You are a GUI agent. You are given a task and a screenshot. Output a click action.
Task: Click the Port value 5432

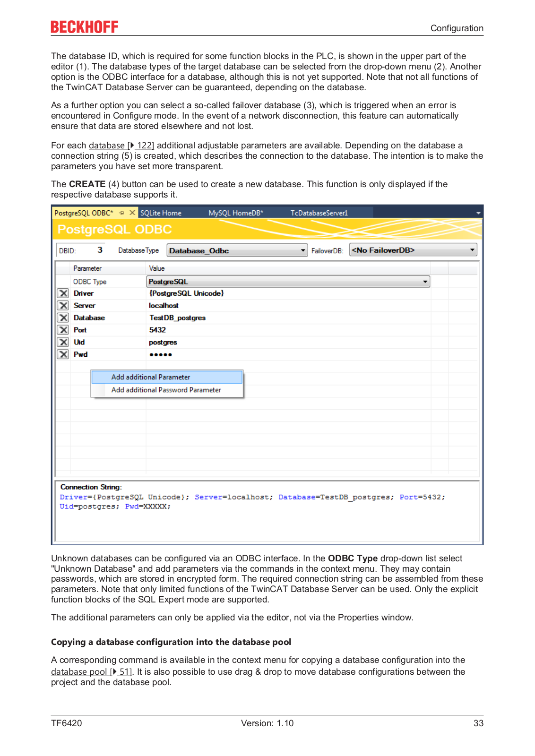pos(157,330)
